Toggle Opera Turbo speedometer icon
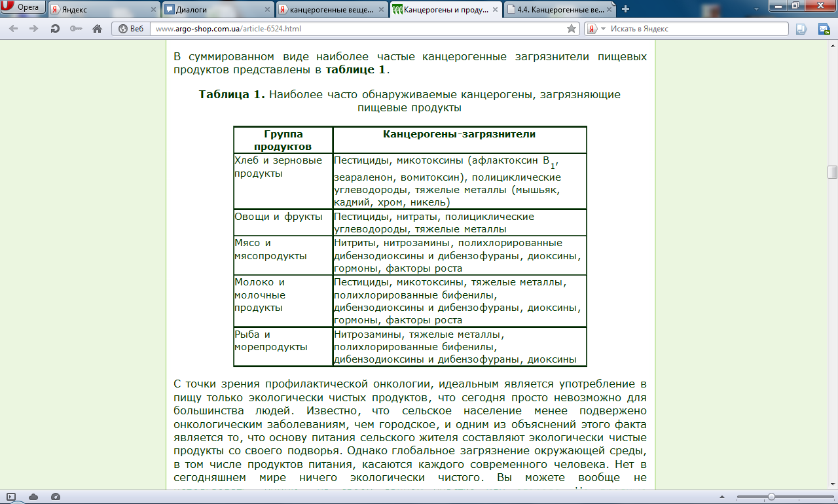The width and height of the screenshot is (838, 504). [x=55, y=497]
